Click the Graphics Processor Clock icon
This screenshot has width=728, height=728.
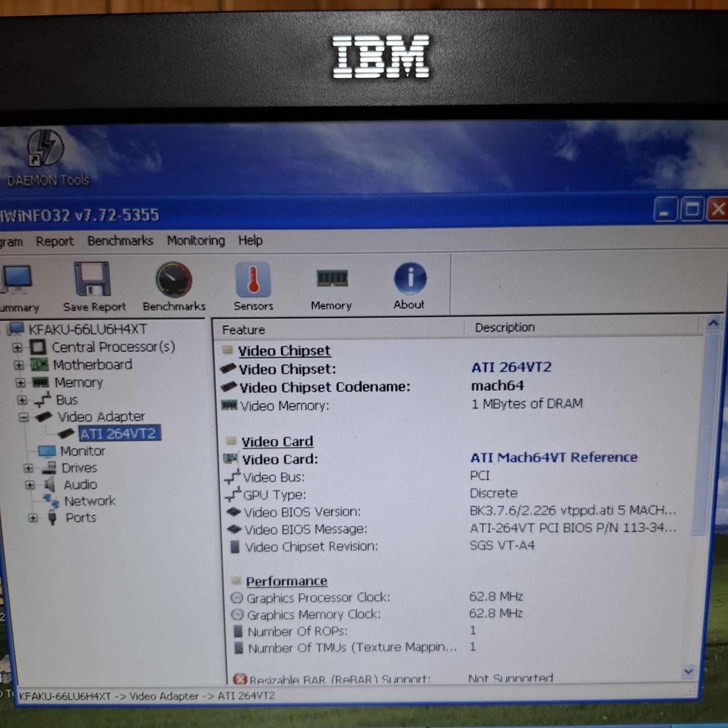[x=237, y=597]
